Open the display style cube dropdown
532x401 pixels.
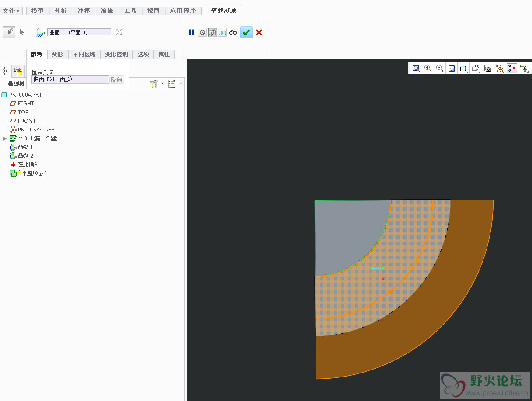(x=464, y=68)
